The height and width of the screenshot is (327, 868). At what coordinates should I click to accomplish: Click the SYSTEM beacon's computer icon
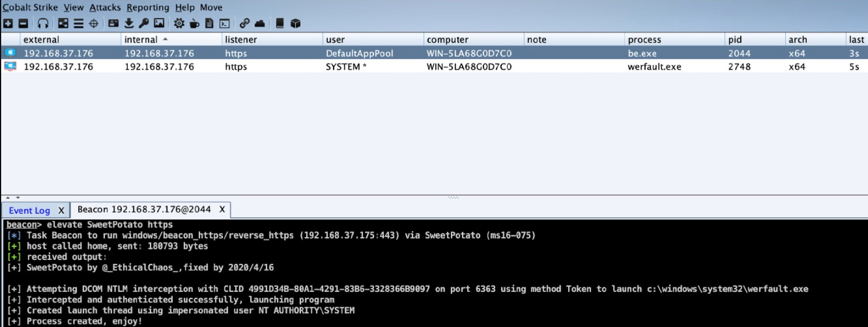[x=10, y=67]
